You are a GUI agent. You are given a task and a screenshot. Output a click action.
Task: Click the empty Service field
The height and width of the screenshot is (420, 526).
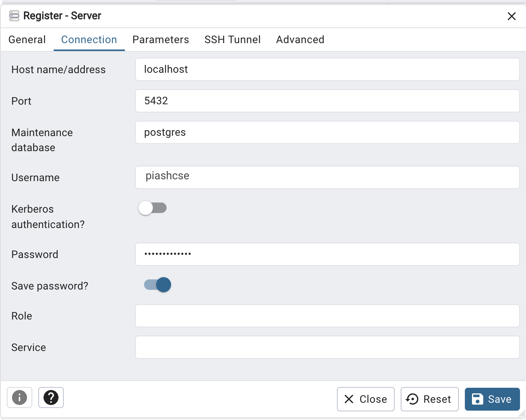pyautogui.click(x=327, y=347)
